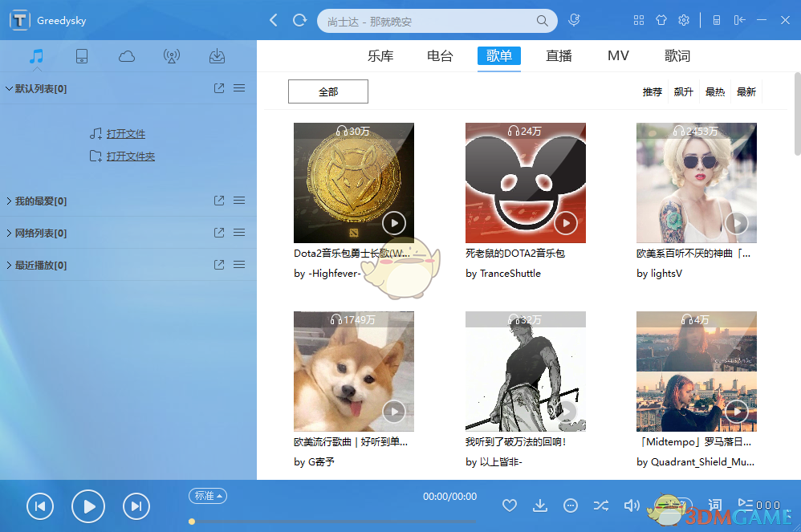This screenshot has width=801, height=532.
Task: Select the radio broadcast icon in sidebar
Action: point(172,56)
